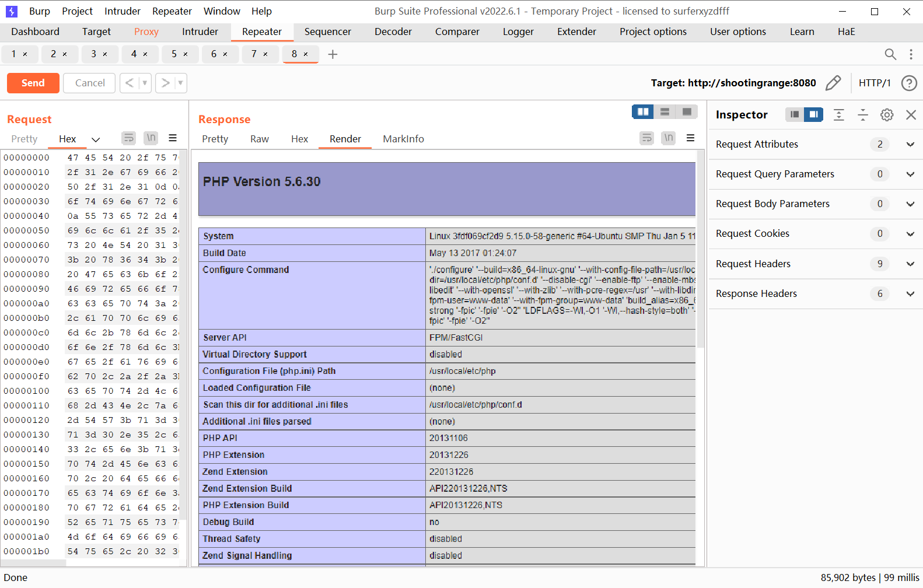
Task: Close Repeater tab 1
Action: (x=25, y=54)
